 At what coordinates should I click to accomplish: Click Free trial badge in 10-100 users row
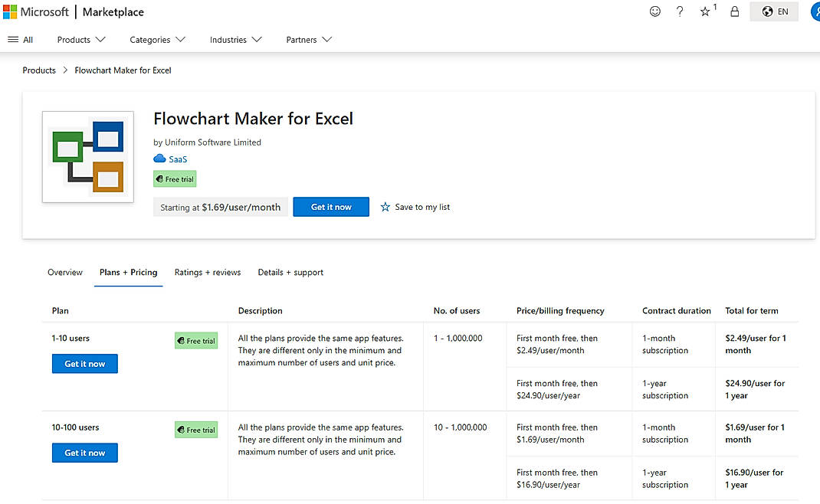(x=196, y=430)
